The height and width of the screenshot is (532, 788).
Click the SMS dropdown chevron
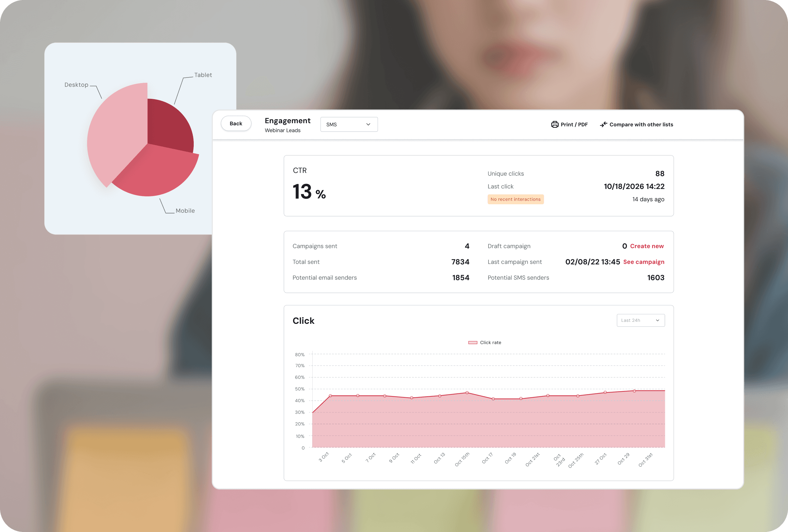pyautogui.click(x=368, y=124)
